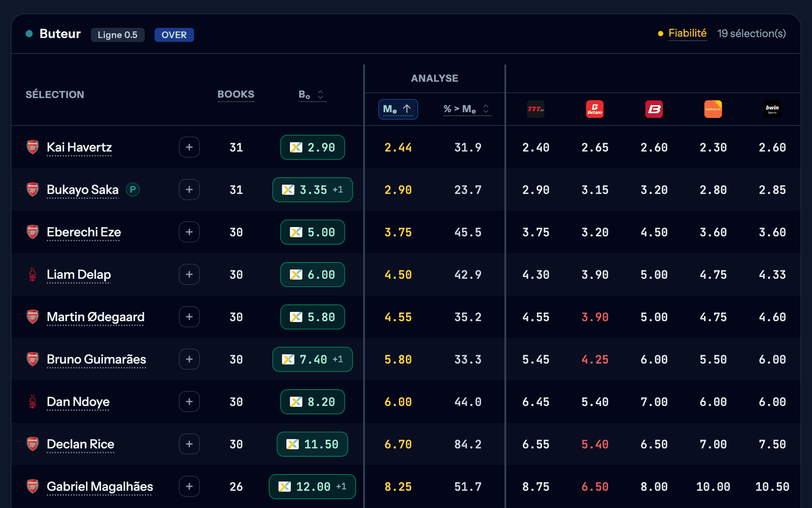This screenshot has width=812, height=508.
Task: Click the orange Betsson bookmaker logo
Action: pyautogui.click(x=713, y=109)
